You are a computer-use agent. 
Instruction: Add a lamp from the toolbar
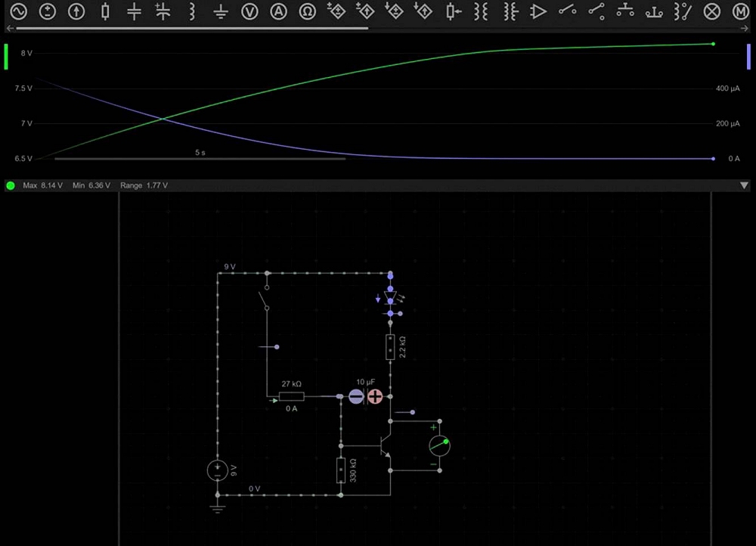click(711, 11)
